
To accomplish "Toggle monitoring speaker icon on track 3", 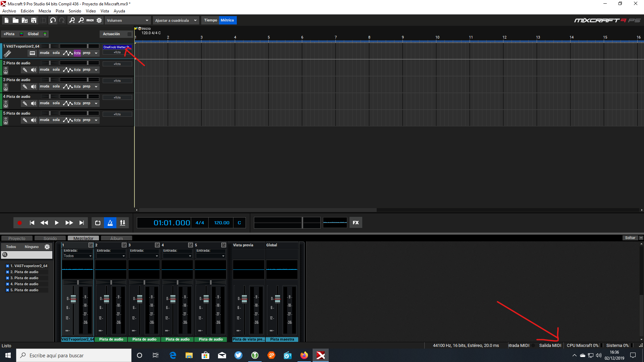I will coord(34,87).
